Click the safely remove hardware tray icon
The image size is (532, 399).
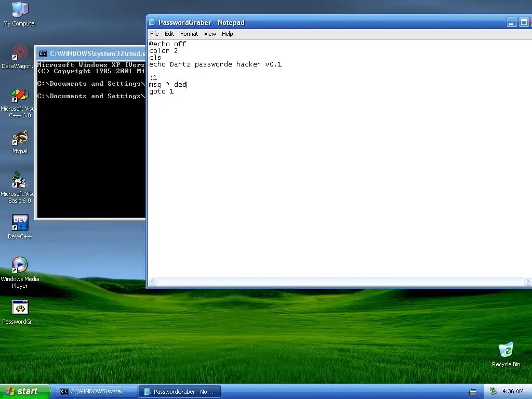click(x=494, y=391)
